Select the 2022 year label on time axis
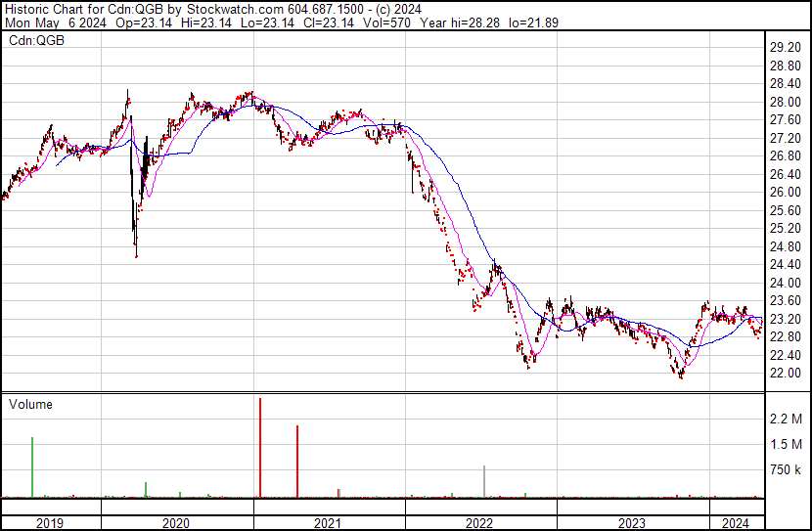This screenshot has width=812, height=531. tap(479, 523)
